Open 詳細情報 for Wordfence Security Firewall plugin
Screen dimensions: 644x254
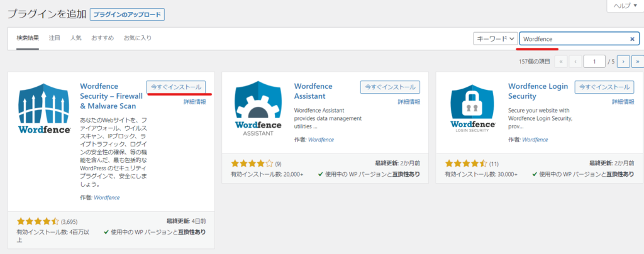[x=195, y=102]
